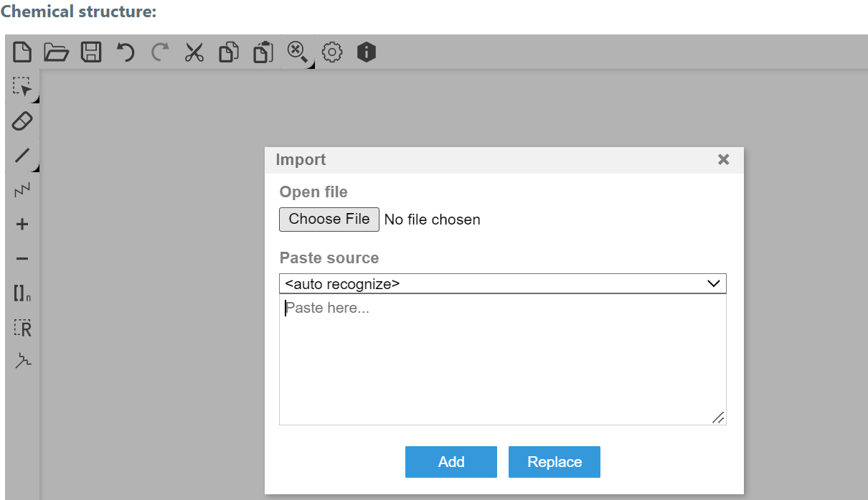Select the Eraser tool
This screenshot has height=500, width=868.
click(x=22, y=121)
